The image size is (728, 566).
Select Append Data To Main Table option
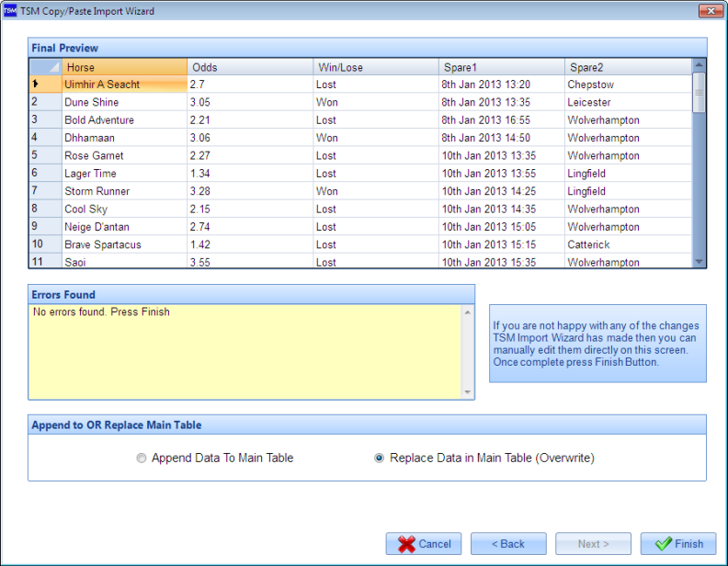tap(142, 458)
